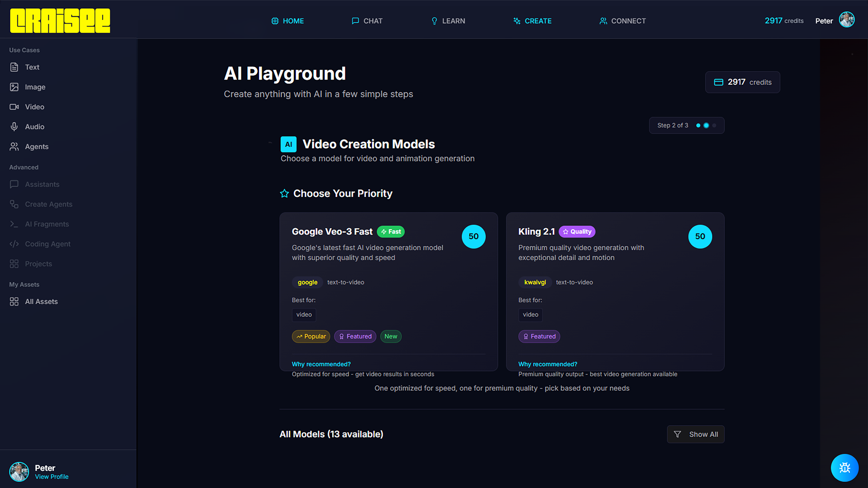Click the kwaivgi provider tag
Screen dimensions: 868x488
(535, 282)
